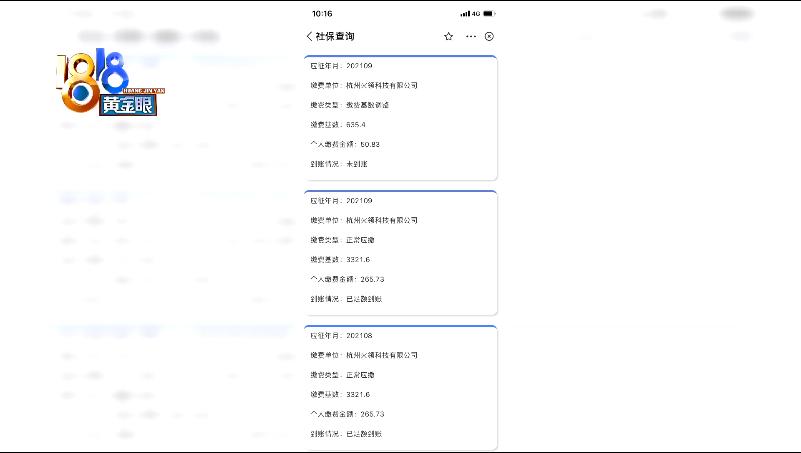The image size is (801, 453).
Task: Tap the 3321.6 base in the middle card
Action: pos(358,259)
